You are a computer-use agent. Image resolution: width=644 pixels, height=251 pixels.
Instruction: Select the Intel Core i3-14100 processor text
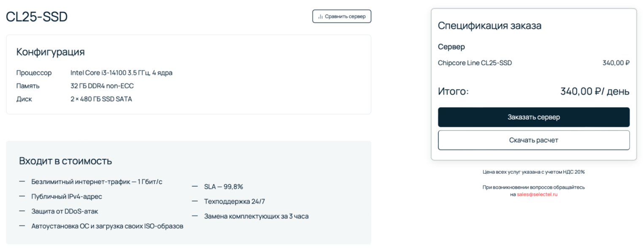click(121, 73)
